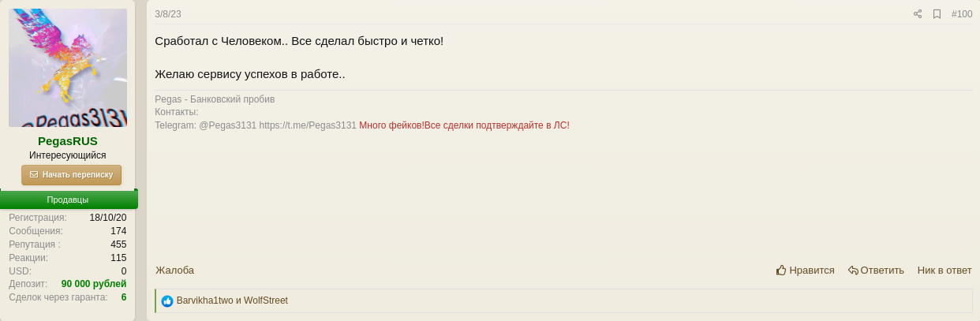
Task: Click the envelope icon on Начать переписку
Action: point(34,174)
